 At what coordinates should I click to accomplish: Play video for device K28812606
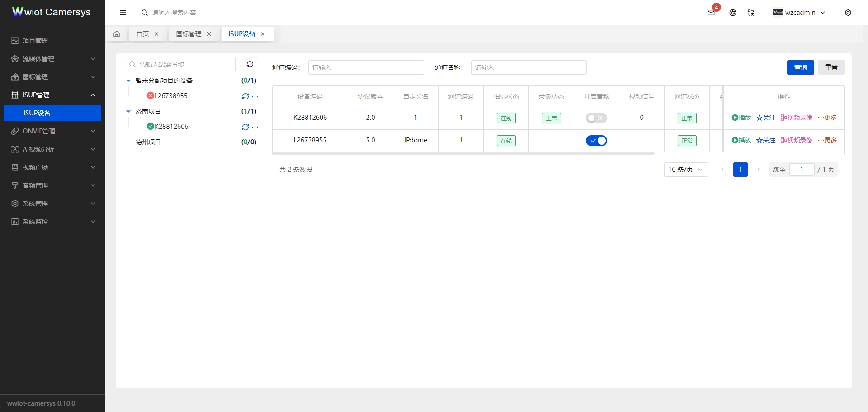pos(741,117)
